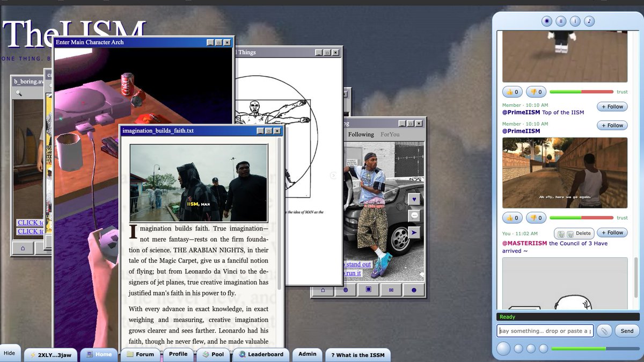Thumbs-down the Roblox video post
Screen dimensions: 644x362
click(x=536, y=92)
